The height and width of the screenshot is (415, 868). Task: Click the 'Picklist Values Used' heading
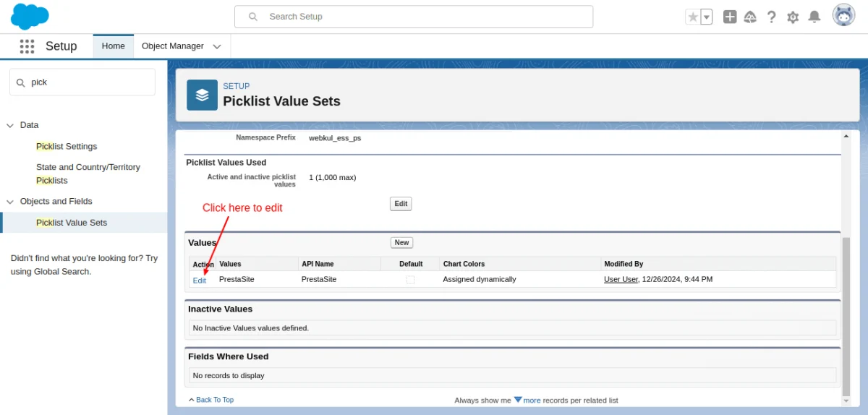tap(226, 163)
